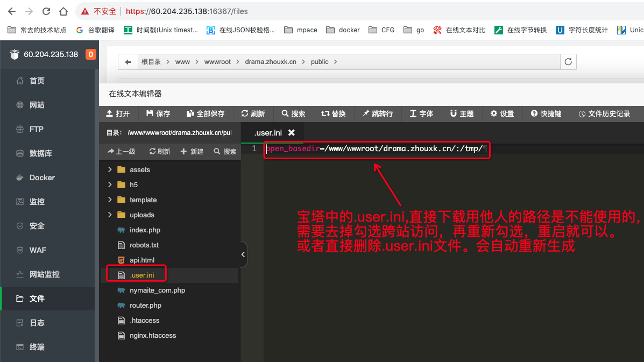This screenshot has width=644, height=362.
Task: Click the back arrow in path breadcrumb
Action: pos(128,62)
